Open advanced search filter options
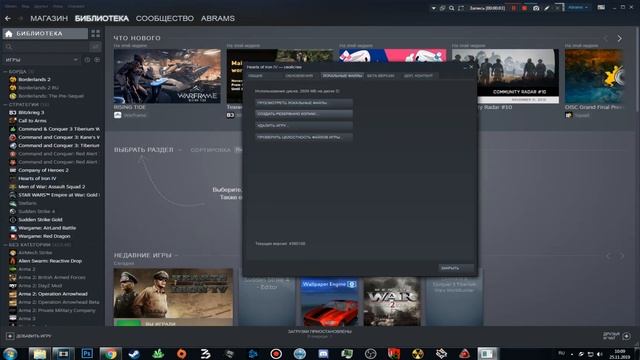This screenshot has height=360, width=640. (96, 47)
